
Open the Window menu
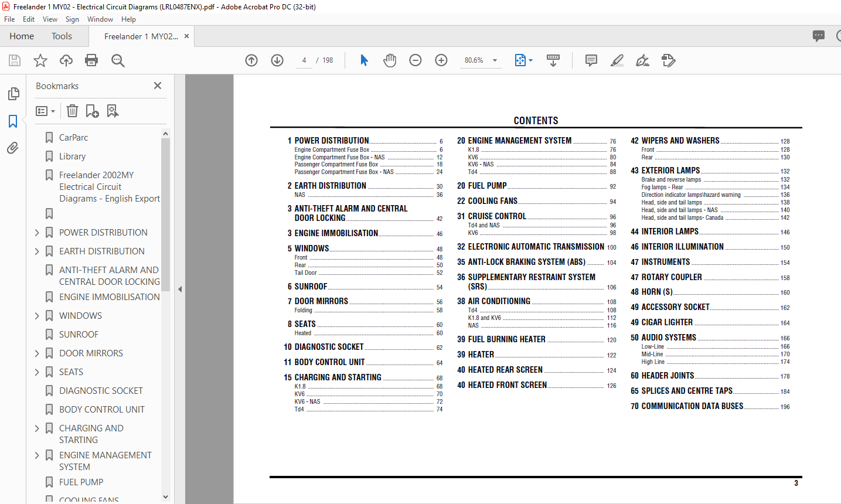(x=100, y=19)
